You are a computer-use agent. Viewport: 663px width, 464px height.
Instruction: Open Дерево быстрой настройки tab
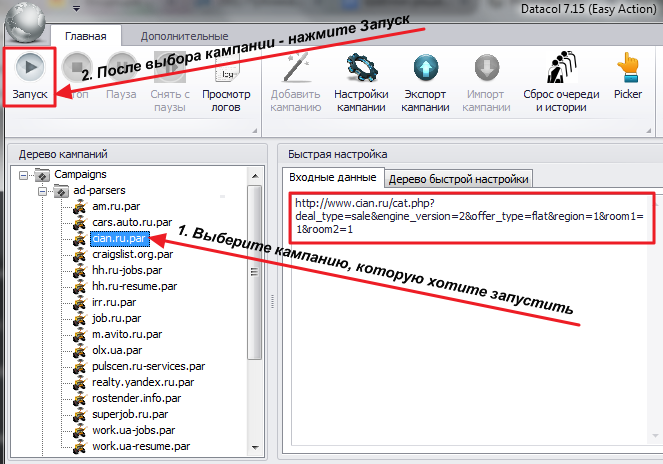(x=458, y=179)
